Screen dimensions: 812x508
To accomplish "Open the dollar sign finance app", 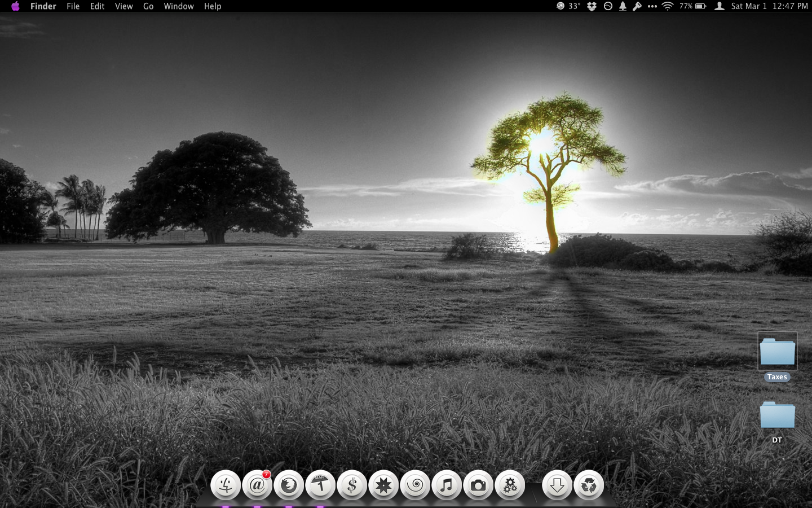I will click(352, 485).
